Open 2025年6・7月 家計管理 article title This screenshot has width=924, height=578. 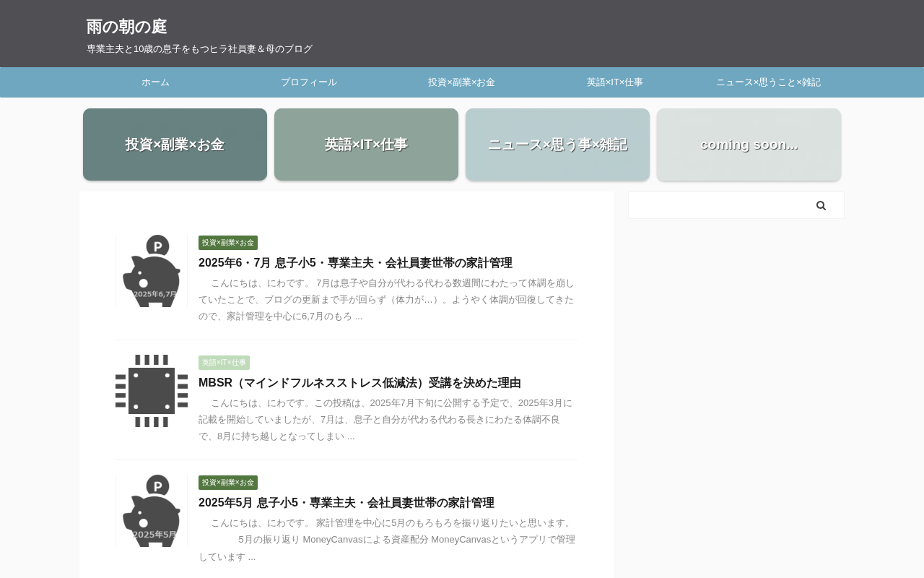pos(355,263)
